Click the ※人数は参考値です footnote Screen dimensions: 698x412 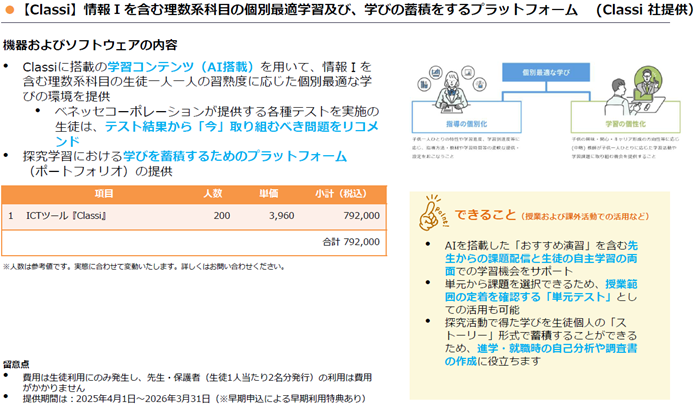[144, 267]
